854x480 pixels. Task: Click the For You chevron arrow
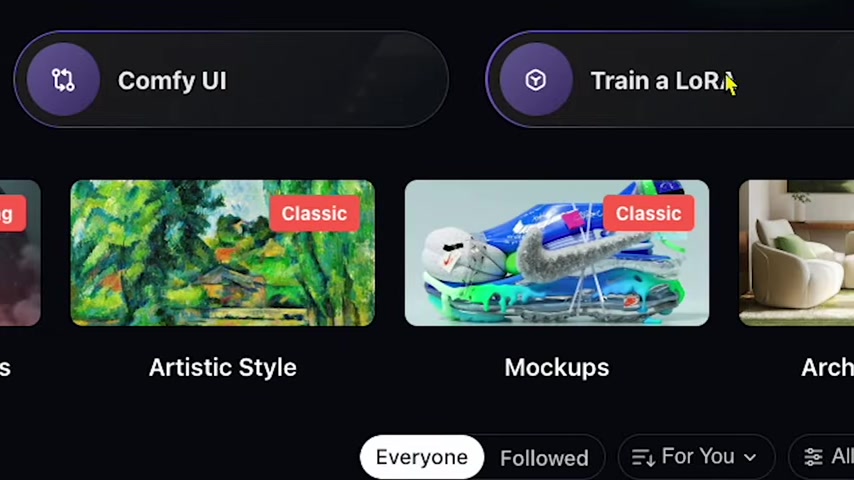tap(750, 458)
